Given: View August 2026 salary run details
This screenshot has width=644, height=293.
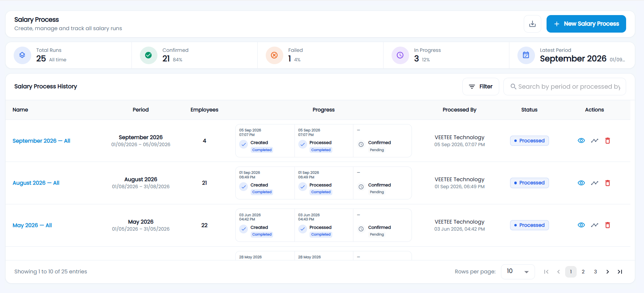Looking at the screenshot, I should (x=581, y=183).
